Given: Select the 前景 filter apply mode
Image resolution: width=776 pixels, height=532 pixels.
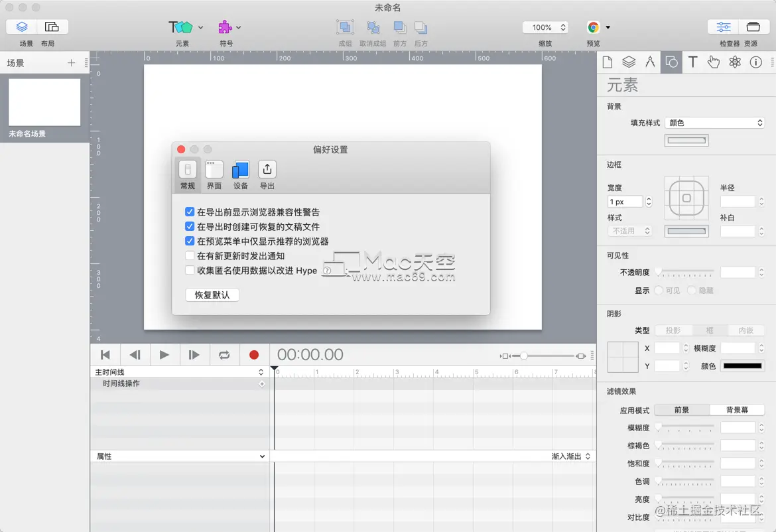Looking at the screenshot, I should [x=682, y=410].
